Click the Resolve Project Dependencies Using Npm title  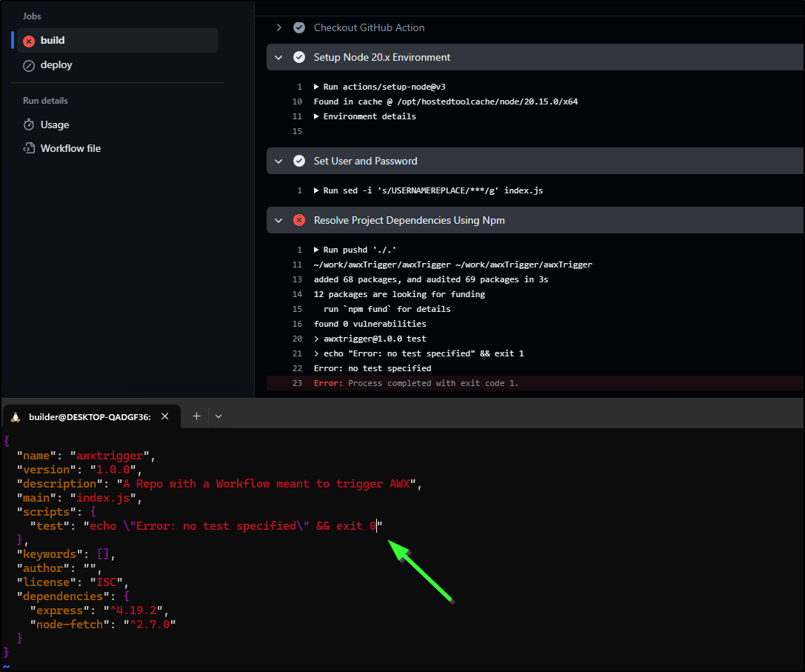coord(410,220)
